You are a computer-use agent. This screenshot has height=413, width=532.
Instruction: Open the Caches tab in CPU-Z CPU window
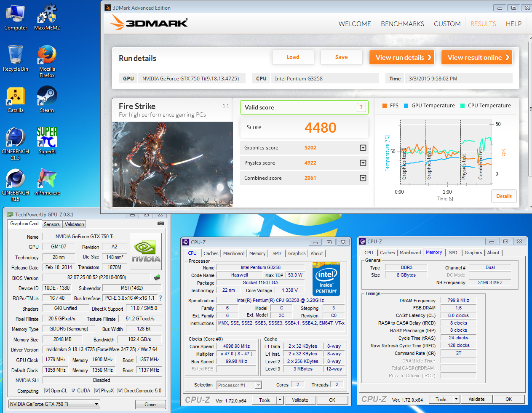211,253
